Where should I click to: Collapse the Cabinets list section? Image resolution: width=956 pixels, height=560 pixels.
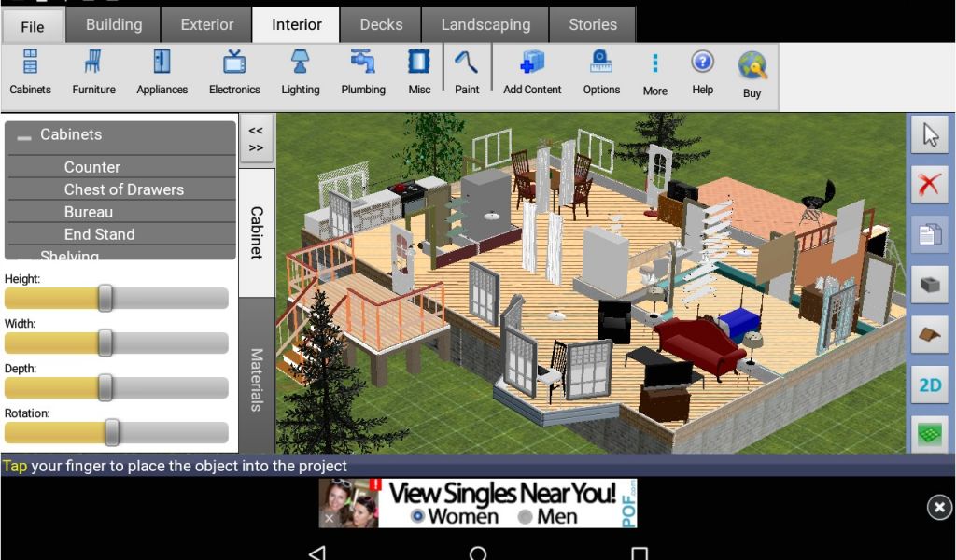(24, 136)
